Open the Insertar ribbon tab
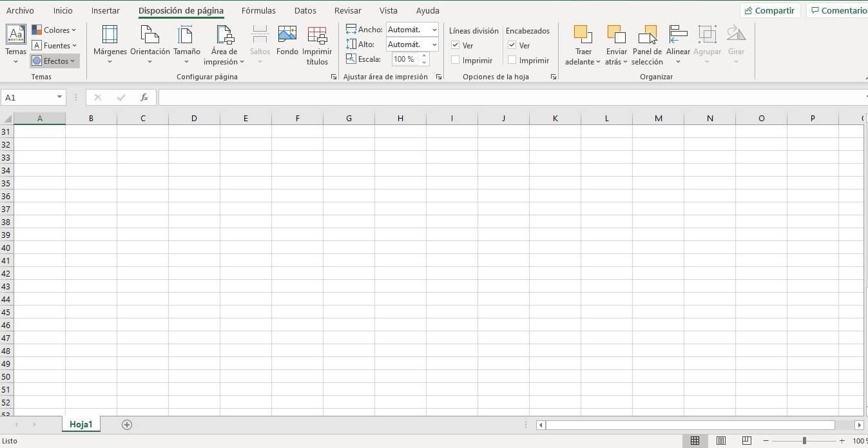The image size is (868, 448). (105, 11)
